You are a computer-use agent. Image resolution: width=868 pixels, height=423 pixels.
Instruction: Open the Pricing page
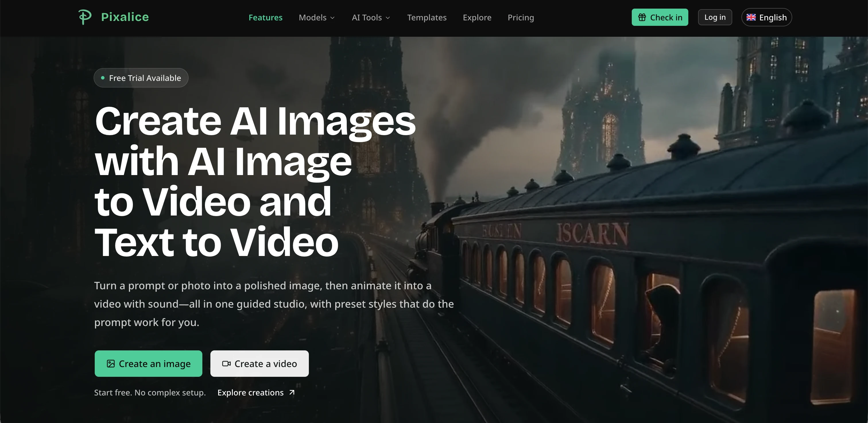521,18
